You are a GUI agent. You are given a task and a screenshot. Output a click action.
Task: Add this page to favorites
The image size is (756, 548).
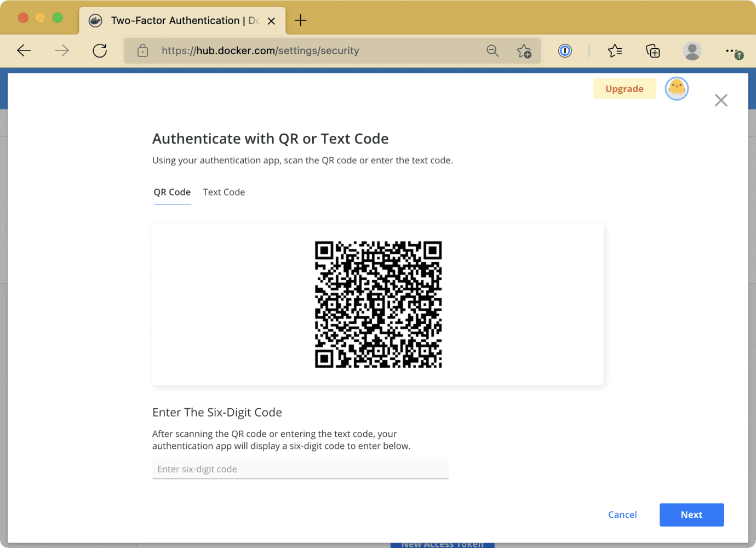click(x=524, y=51)
